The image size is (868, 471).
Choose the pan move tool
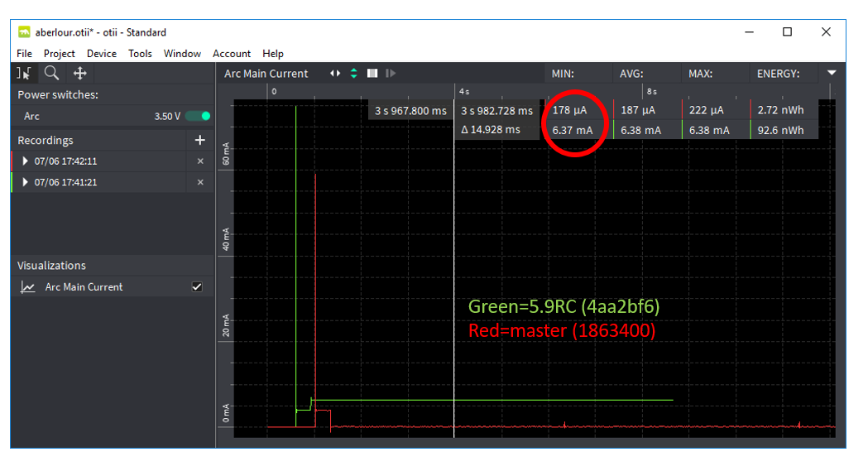(79, 73)
